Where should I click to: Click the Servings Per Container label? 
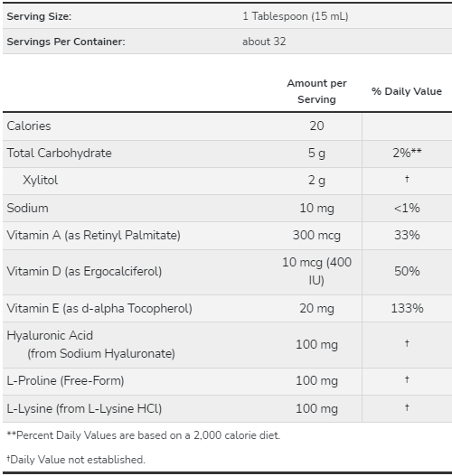[66, 42]
